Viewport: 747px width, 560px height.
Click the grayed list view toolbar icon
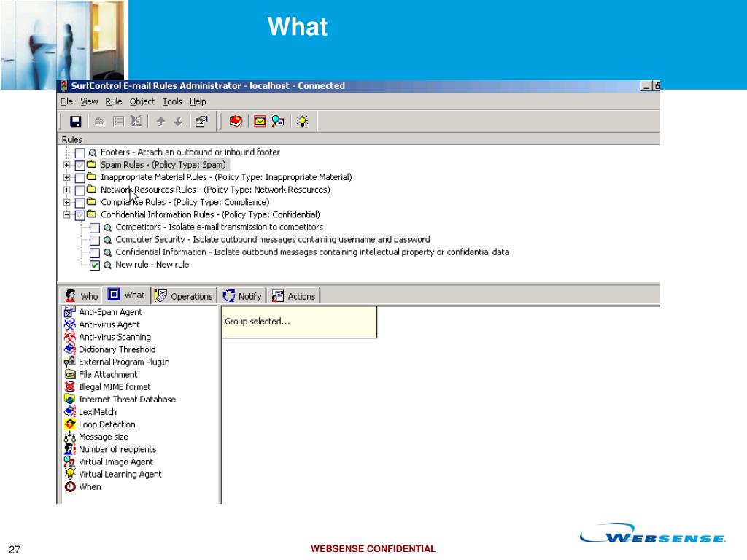coord(118,122)
